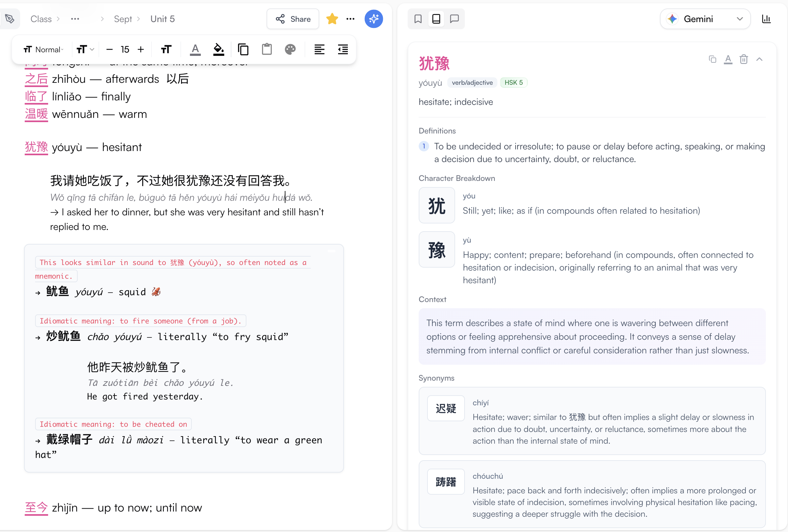View vocabulary statistics chart
Viewport: 788px width, 532px height.
tap(766, 19)
